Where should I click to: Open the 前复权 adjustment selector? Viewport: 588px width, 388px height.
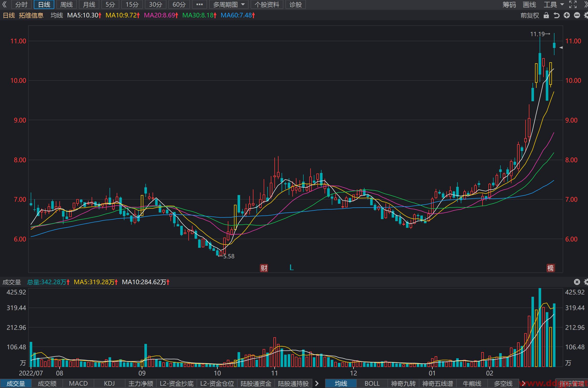(x=530, y=15)
